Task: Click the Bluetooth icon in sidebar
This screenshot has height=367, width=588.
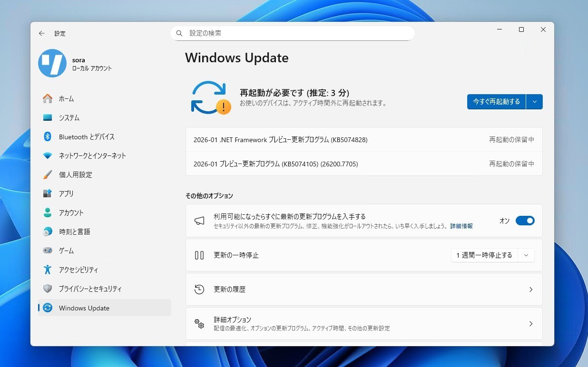Action: [48, 136]
